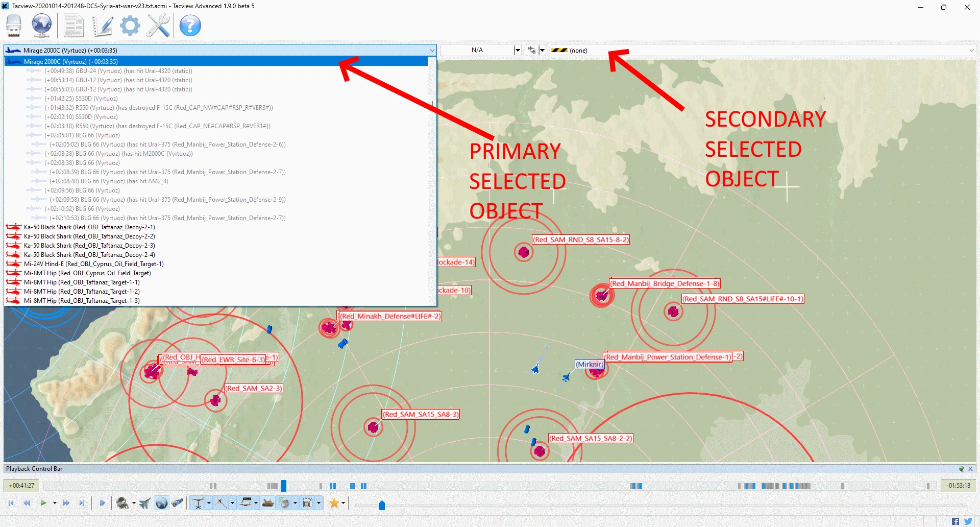Open the play speed dropdown arrow

pyautogui.click(x=55, y=503)
